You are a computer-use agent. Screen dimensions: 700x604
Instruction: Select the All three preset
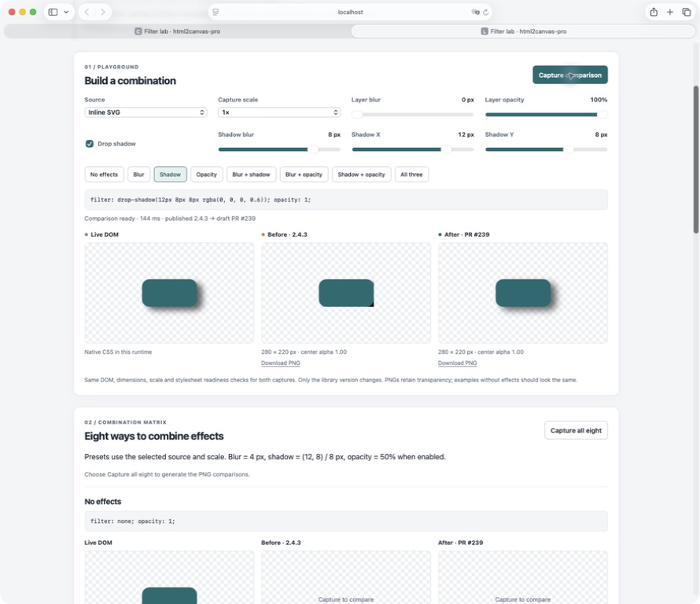click(x=411, y=175)
